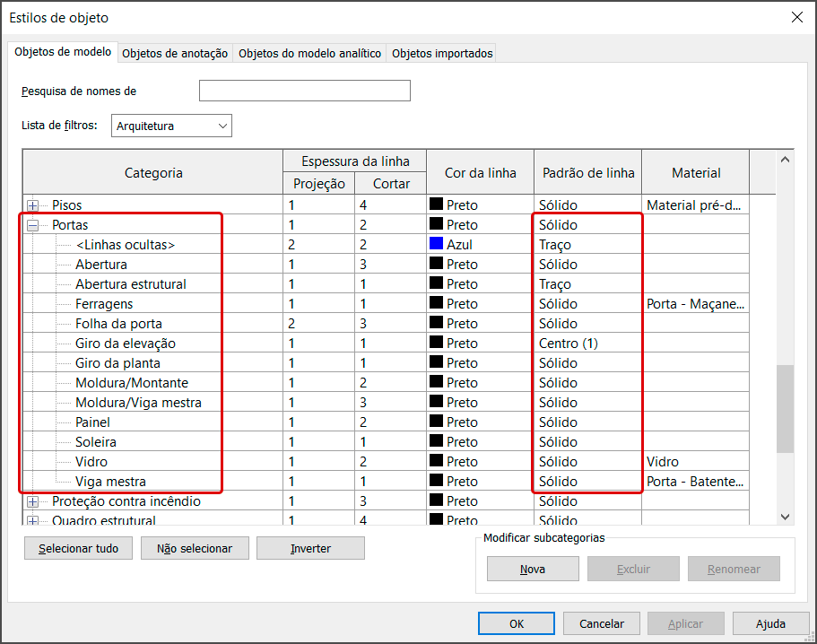
Task: Select the Folha da porta subcategory
Action: (x=118, y=324)
